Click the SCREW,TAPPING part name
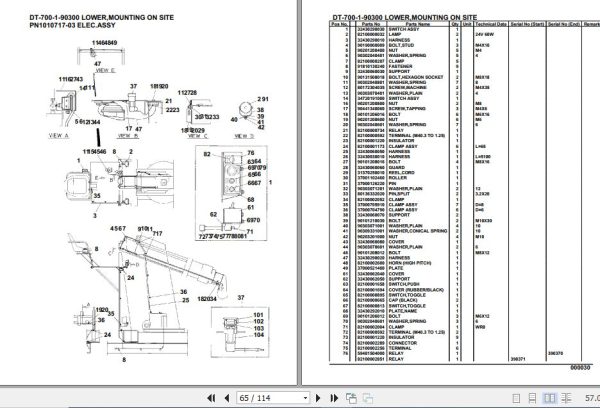 (407, 109)
